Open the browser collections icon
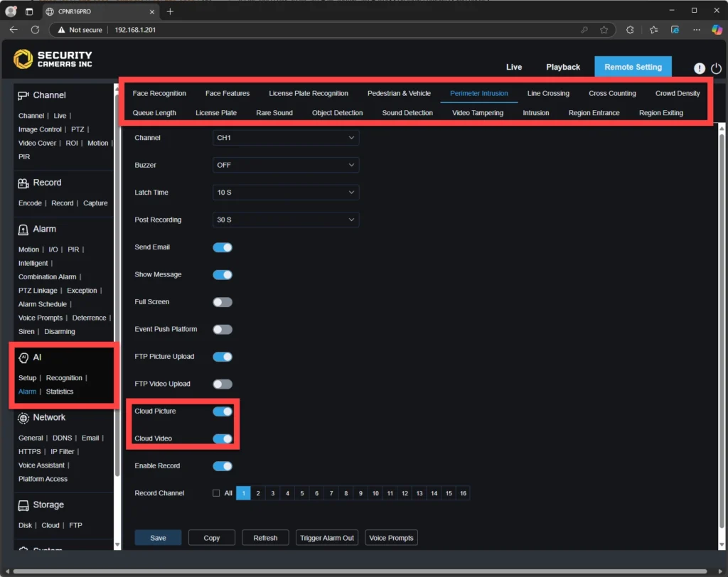 click(675, 30)
